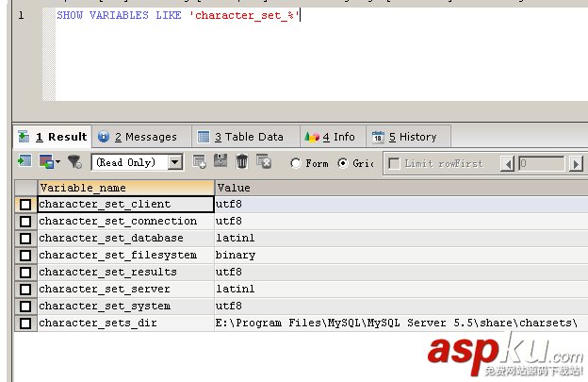This screenshot has width=588, height=382.
Task: Click the latin1 value of character_set_database
Action: (x=236, y=238)
